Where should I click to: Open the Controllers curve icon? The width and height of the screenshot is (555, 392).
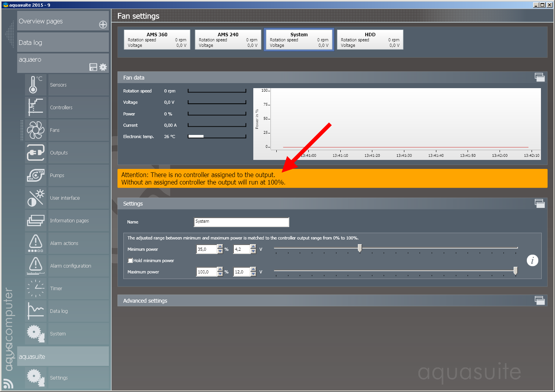click(36, 107)
